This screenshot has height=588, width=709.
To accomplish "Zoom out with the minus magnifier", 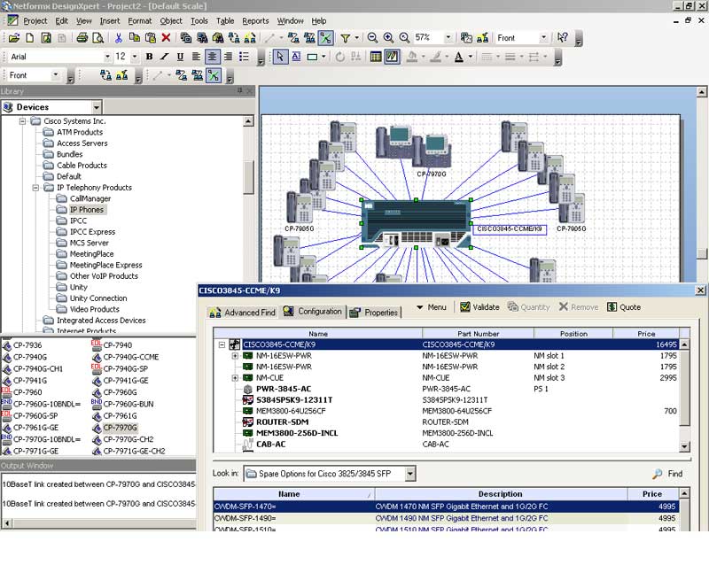I will pyautogui.click(x=372, y=38).
